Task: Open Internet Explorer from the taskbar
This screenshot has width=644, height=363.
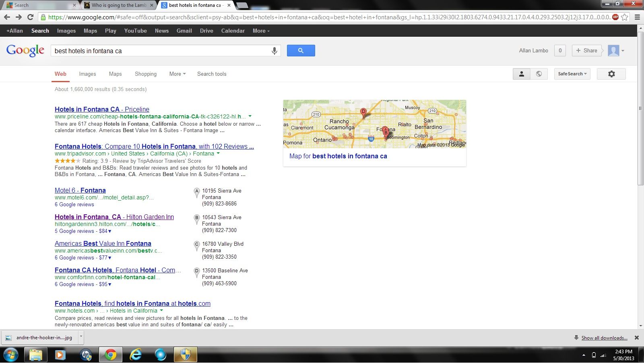Action: click(136, 355)
